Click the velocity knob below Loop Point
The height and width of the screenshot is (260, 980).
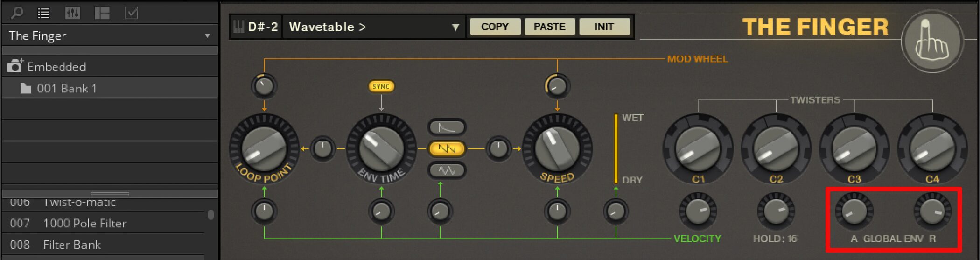(x=264, y=211)
